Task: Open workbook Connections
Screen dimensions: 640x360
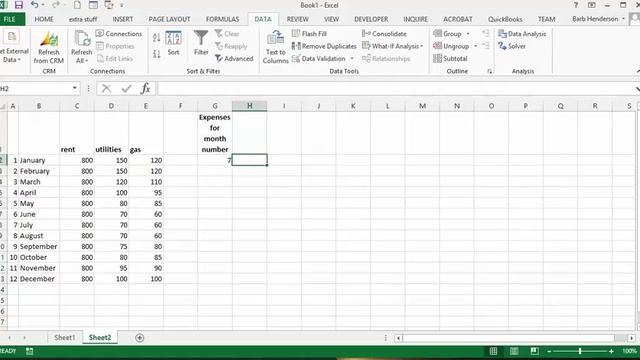Action: [119, 33]
